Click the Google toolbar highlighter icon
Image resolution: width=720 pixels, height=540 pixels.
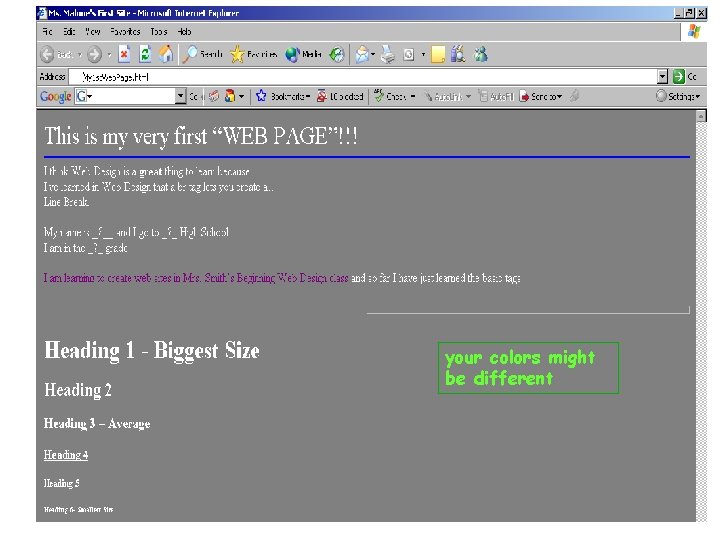click(574, 96)
